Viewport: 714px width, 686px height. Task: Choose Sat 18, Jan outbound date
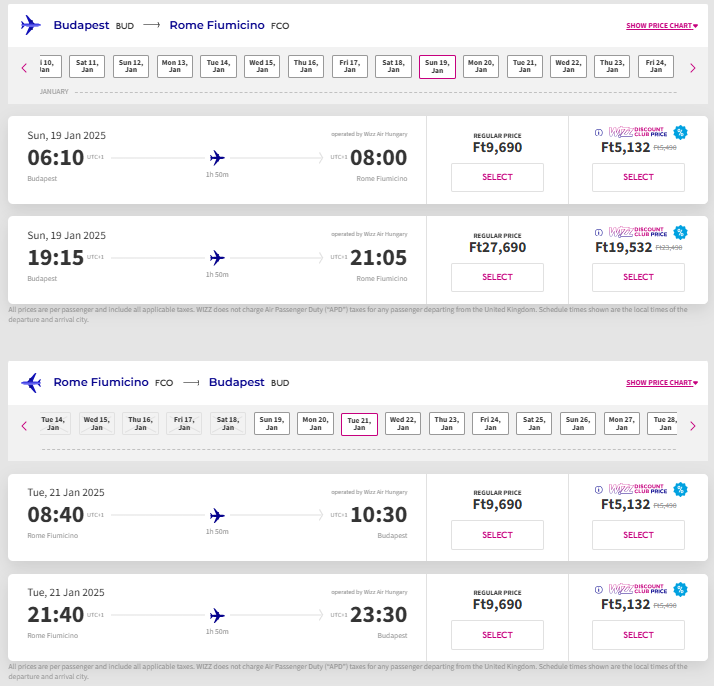[x=393, y=66]
